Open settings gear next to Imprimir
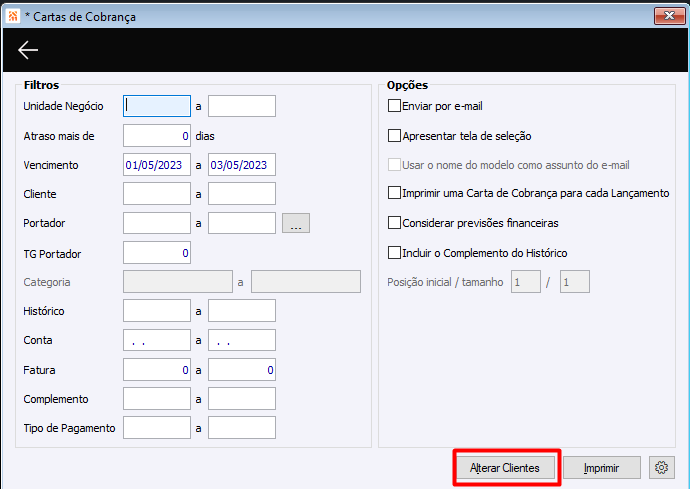Viewport: 690px width, 489px height. pos(661,467)
